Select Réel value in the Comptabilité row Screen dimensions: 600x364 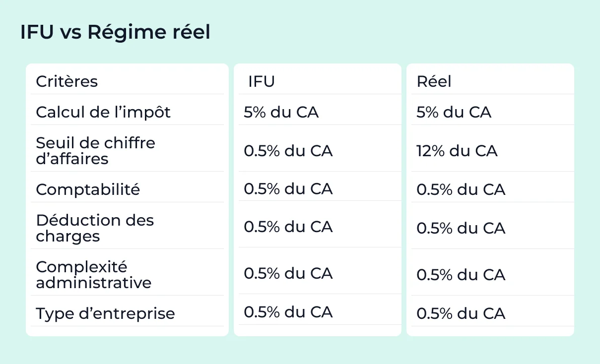461,189
